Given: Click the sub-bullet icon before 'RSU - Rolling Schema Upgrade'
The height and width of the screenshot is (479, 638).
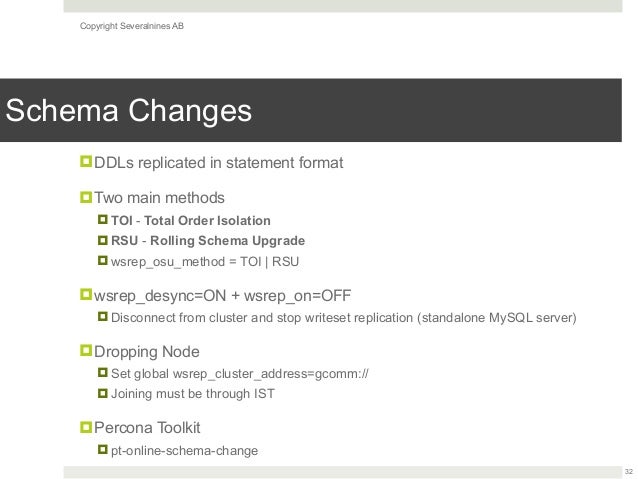Looking at the screenshot, I should coord(102,241).
